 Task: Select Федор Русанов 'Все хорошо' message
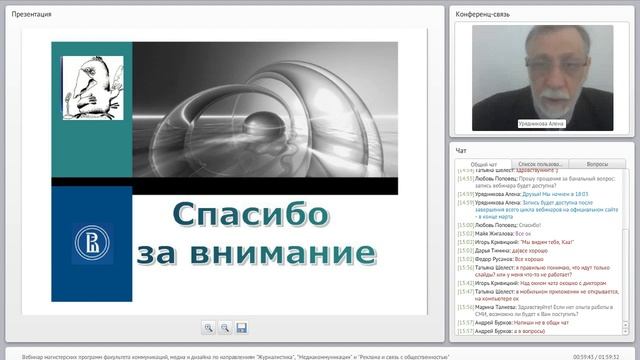pos(500,259)
